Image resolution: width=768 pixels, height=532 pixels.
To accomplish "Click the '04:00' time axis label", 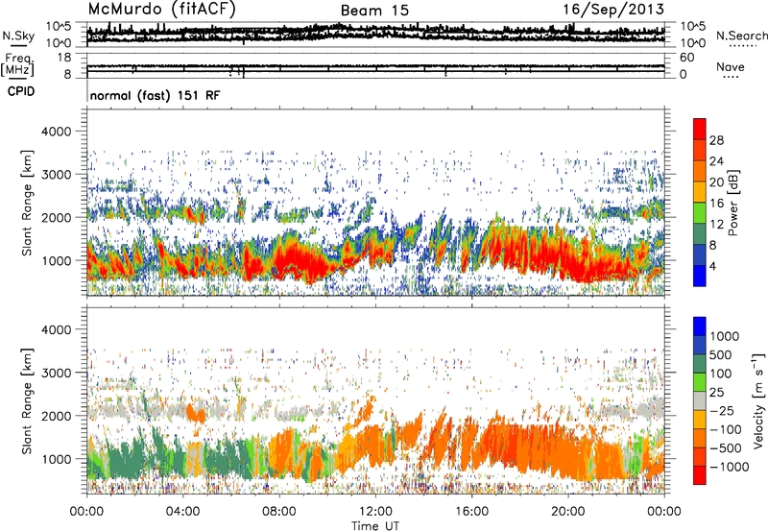I will (182, 512).
